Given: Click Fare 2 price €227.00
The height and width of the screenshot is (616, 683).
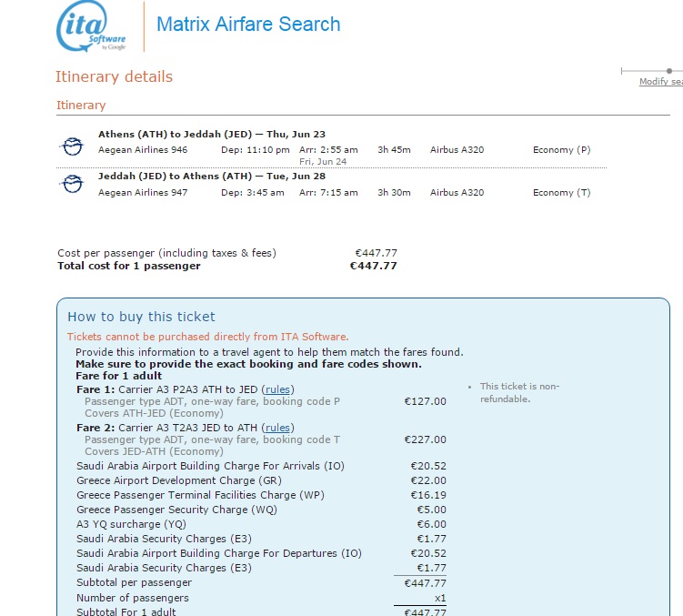Looking at the screenshot, I should click(x=425, y=439).
